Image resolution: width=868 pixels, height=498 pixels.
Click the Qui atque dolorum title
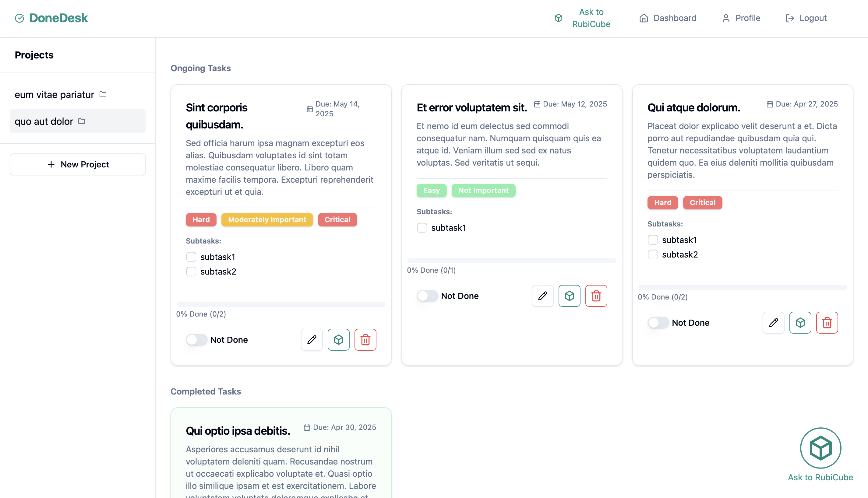point(693,108)
